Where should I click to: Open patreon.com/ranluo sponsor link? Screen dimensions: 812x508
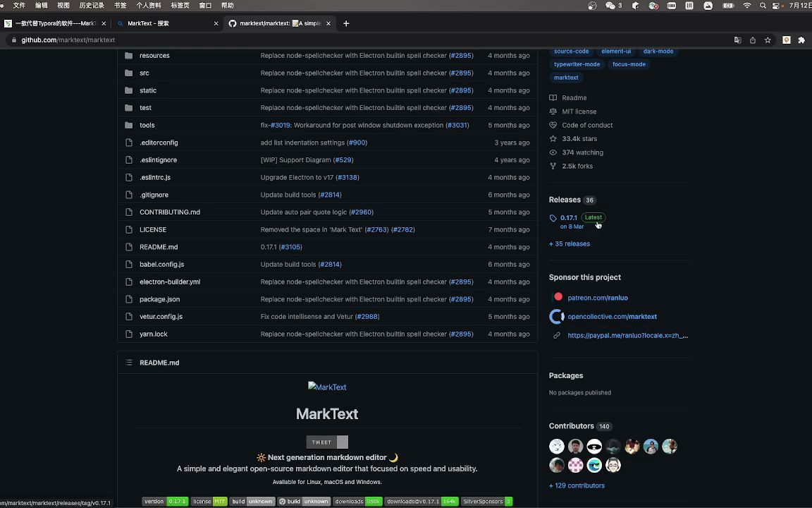[x=598, y=298]
